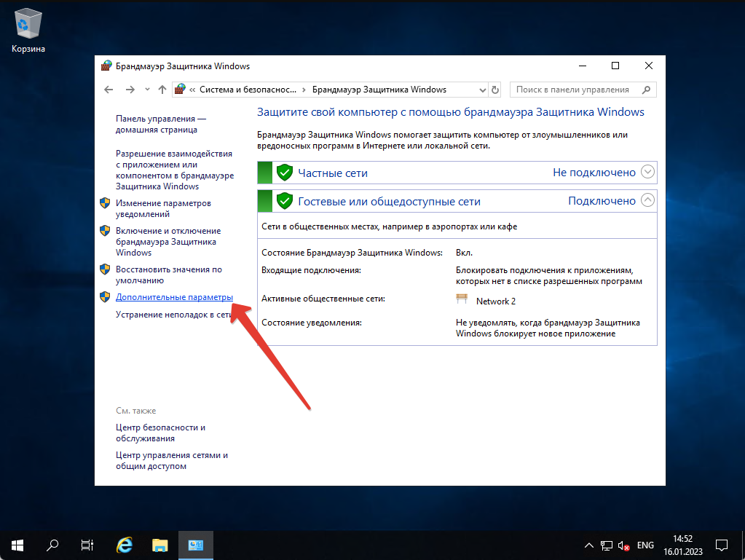Click the bench icon beside 'Network 2'
This screenshot has height=560, width=745.
[x=462, y=299]
